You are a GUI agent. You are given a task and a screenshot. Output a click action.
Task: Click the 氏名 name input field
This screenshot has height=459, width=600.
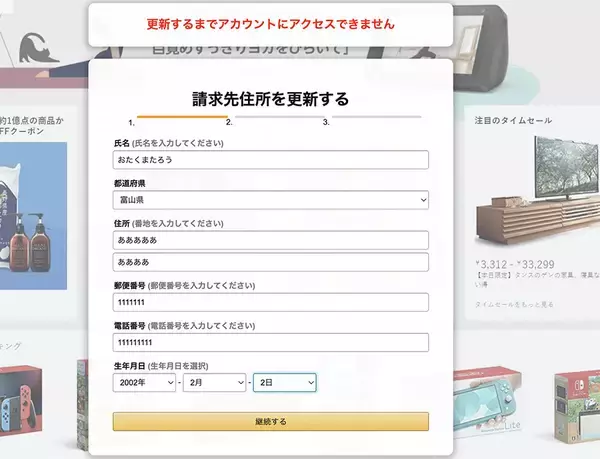(x=271, y=160)
